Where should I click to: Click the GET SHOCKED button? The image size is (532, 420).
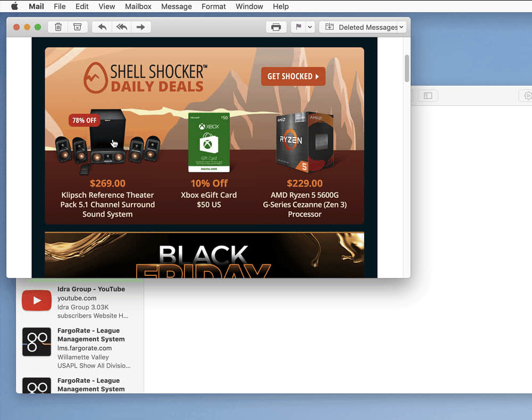coord(293,76)
